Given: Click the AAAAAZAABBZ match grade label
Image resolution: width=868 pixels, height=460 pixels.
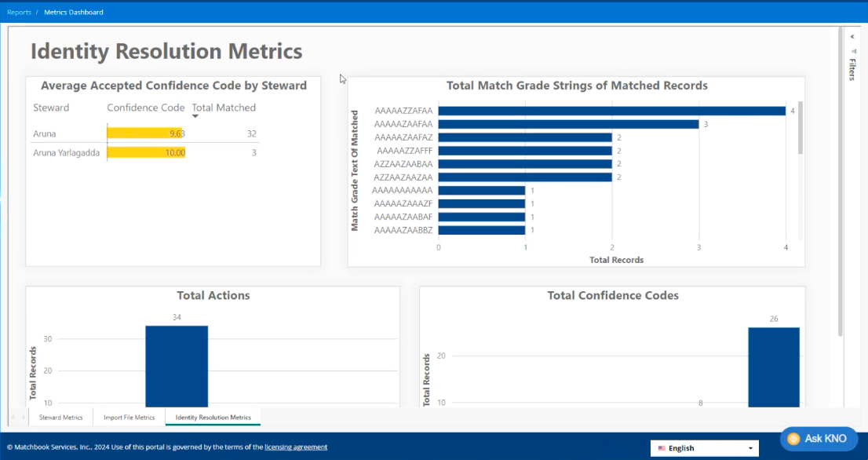Looking at the screenshot, I should coord(403,230).
